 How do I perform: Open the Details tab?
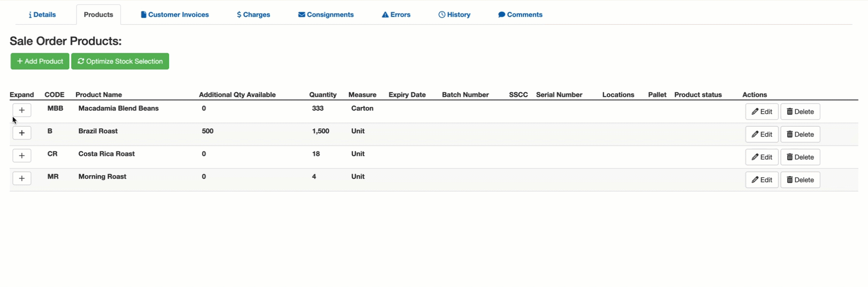coord(42,15)
